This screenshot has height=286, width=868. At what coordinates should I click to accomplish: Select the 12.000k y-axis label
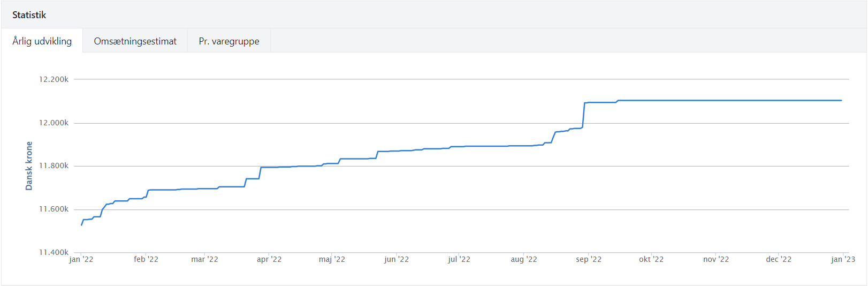tap(54, 123)
